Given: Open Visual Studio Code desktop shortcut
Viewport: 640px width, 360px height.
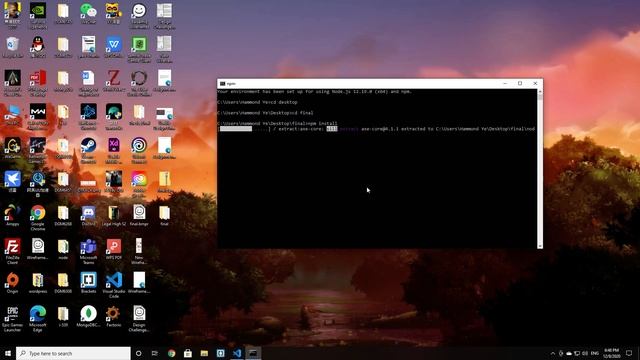Looking at the screenshot, I should point(113,285).
